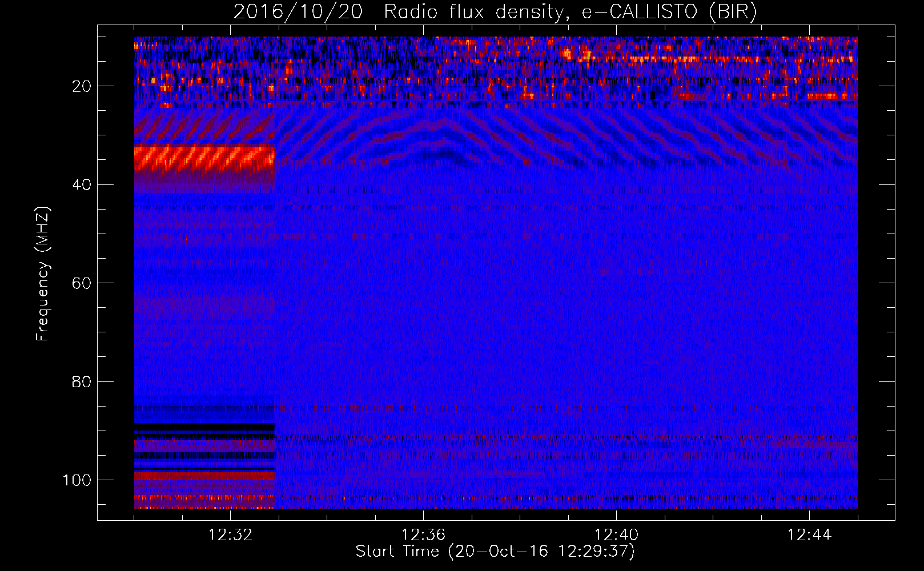Viewport: 924px width, 571px height.
Task: Click the 12:44 time tick label
Action: pos(809,535)
